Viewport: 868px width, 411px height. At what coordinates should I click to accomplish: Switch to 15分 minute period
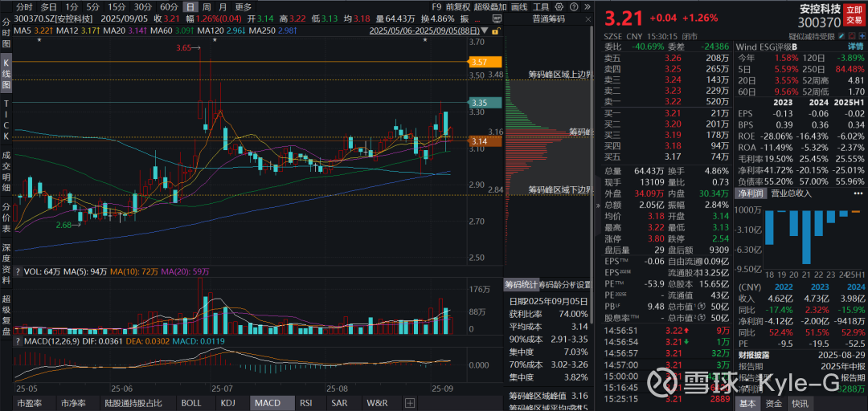(x=117, y=7)
